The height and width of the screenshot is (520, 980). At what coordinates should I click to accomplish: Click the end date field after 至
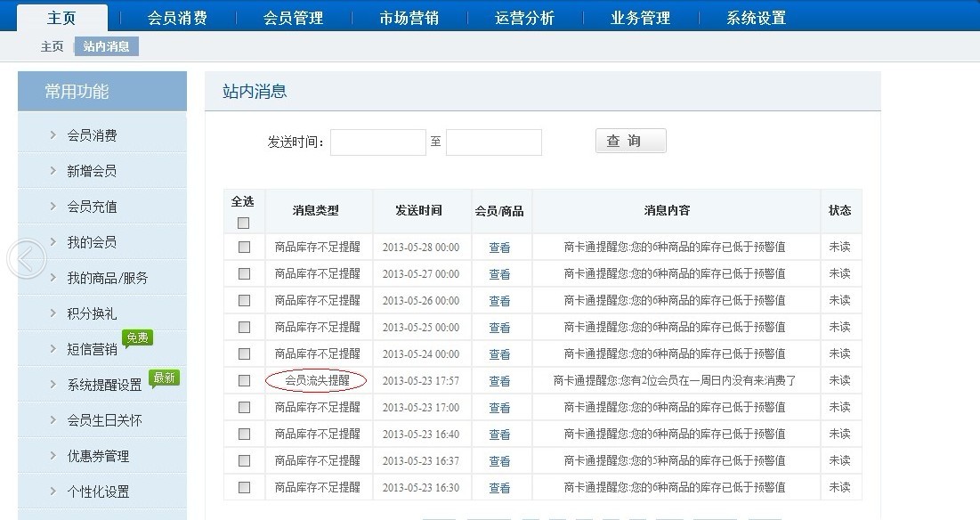click(493, 142)
